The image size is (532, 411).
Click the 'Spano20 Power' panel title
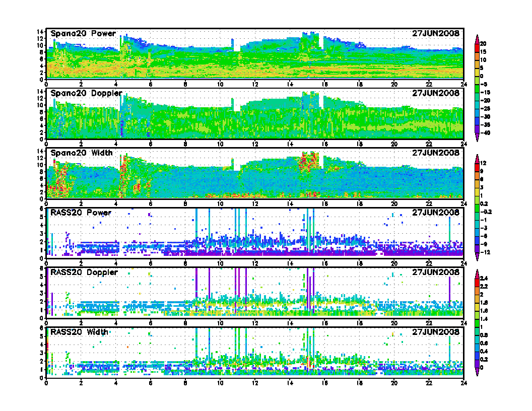pyautogui.click(x=83, y=34)
